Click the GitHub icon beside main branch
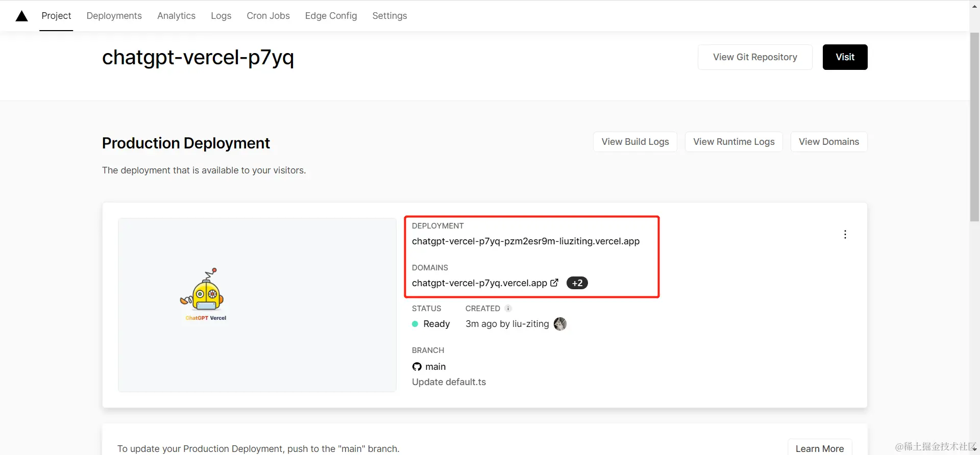Screen dimensions: 980x455 pos(417,367)
